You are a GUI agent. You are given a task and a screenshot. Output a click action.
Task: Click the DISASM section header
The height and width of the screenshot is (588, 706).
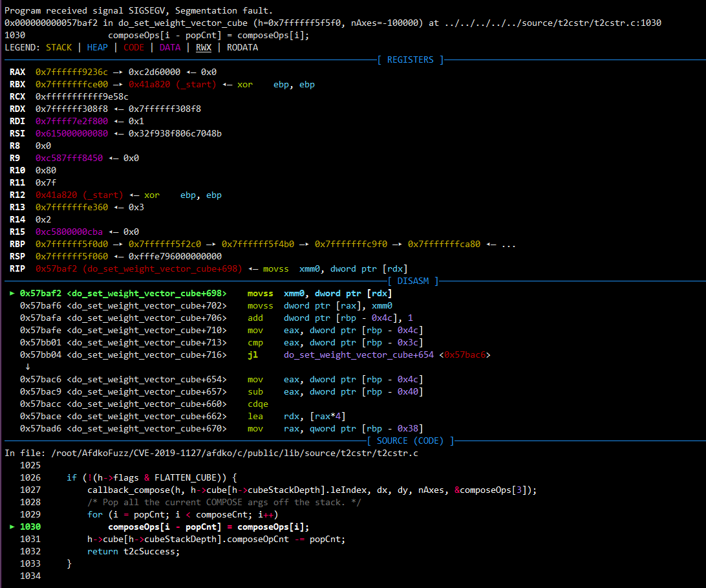click(x=413, y=281)
